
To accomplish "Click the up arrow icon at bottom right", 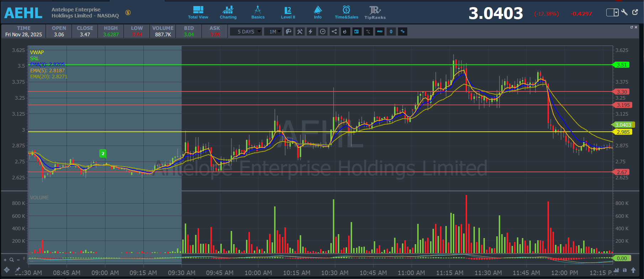I will point(633,270).
